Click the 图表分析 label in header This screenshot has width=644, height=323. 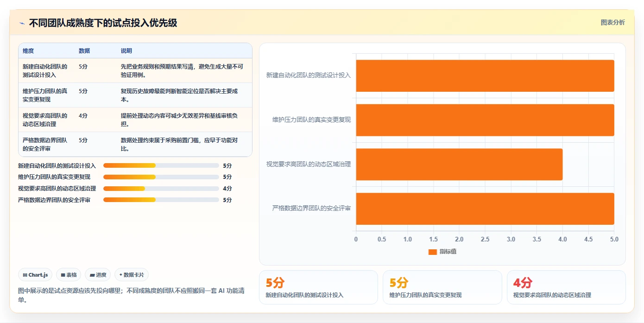612,22
